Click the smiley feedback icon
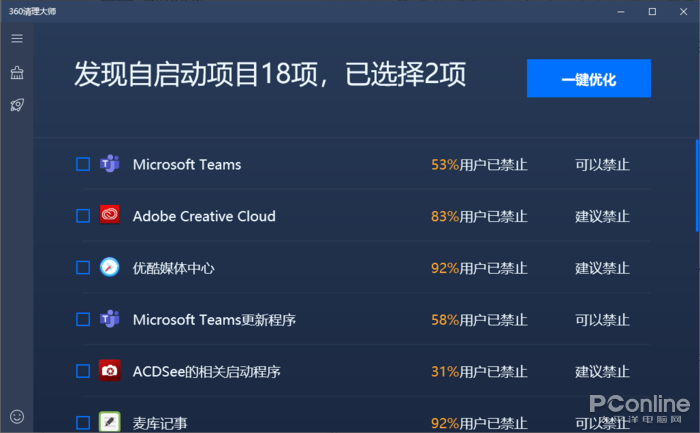This screenshot has width=700, height=433. (x=17, y=416)
